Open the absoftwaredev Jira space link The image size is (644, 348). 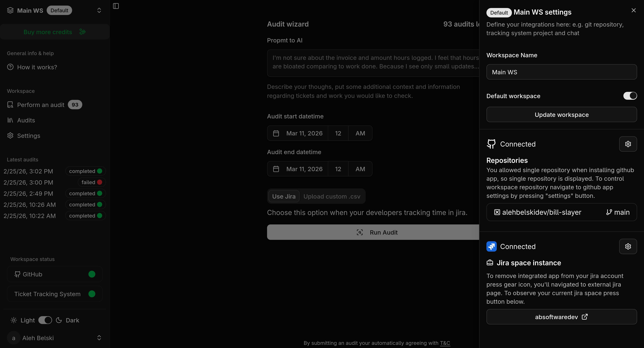pos(561,317)
